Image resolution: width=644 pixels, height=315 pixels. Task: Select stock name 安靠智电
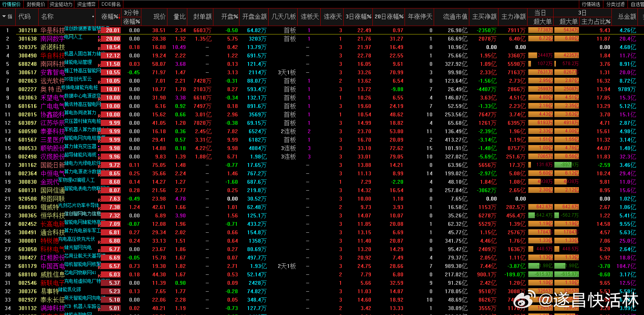coord(53,72)
